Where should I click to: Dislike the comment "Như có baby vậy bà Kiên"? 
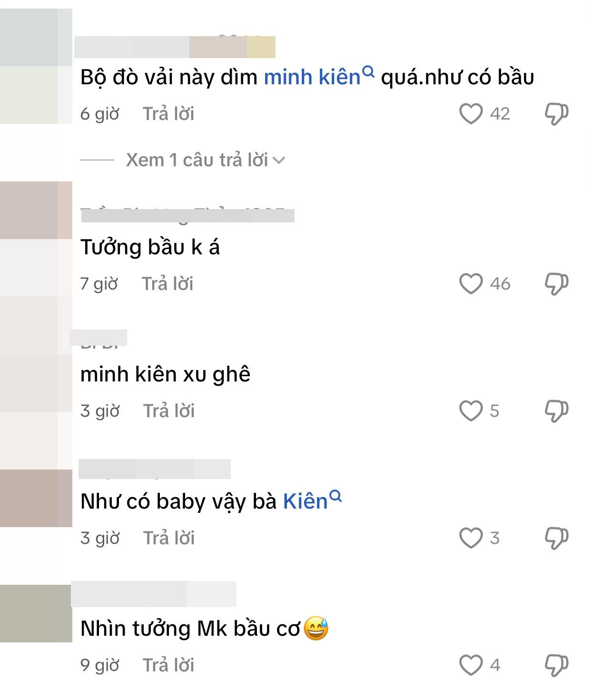point(557,538)
